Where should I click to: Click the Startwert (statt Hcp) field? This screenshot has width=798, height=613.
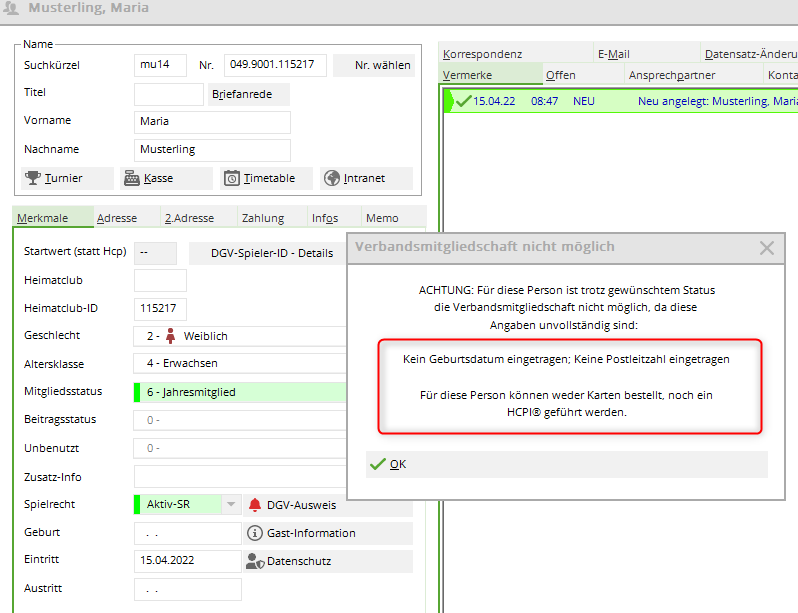155,253
